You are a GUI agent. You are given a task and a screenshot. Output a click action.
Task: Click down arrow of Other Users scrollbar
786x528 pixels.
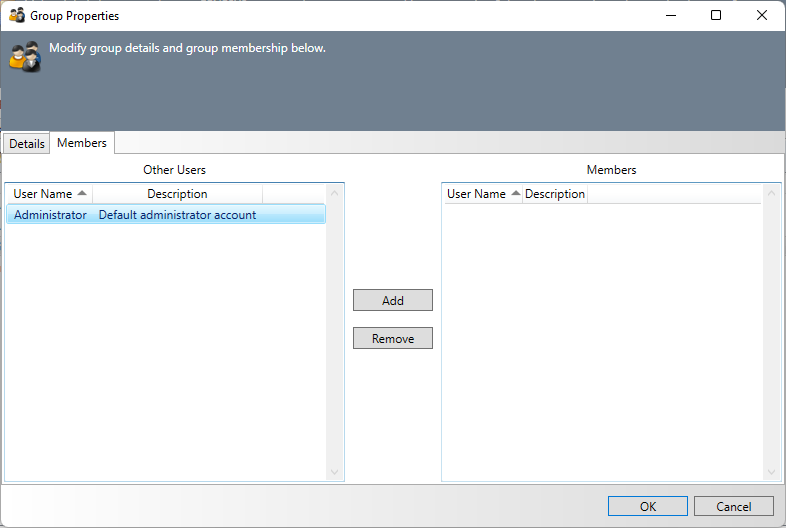coord(335,472)
